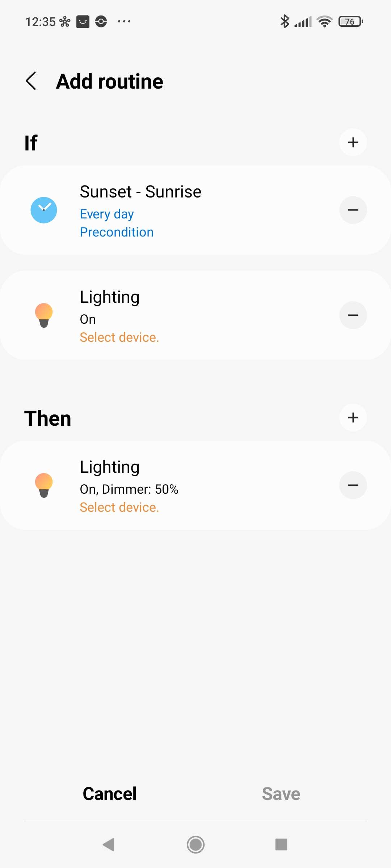The height and width of the screenshot is (868, 391).
Task: Tap the light bulb icon in If section
Action: pos(44,315)
